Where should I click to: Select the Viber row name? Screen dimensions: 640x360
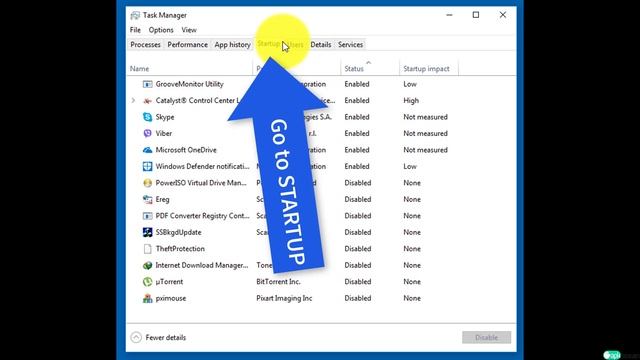164,133
